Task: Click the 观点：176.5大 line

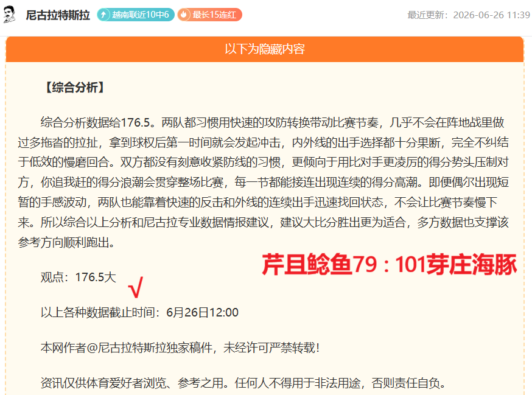Action: point(79,278)
